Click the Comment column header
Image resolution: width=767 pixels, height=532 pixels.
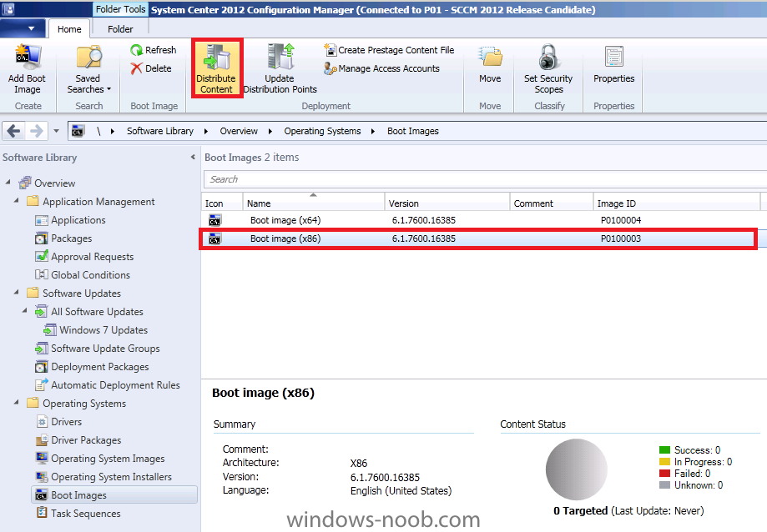point(552,203)
